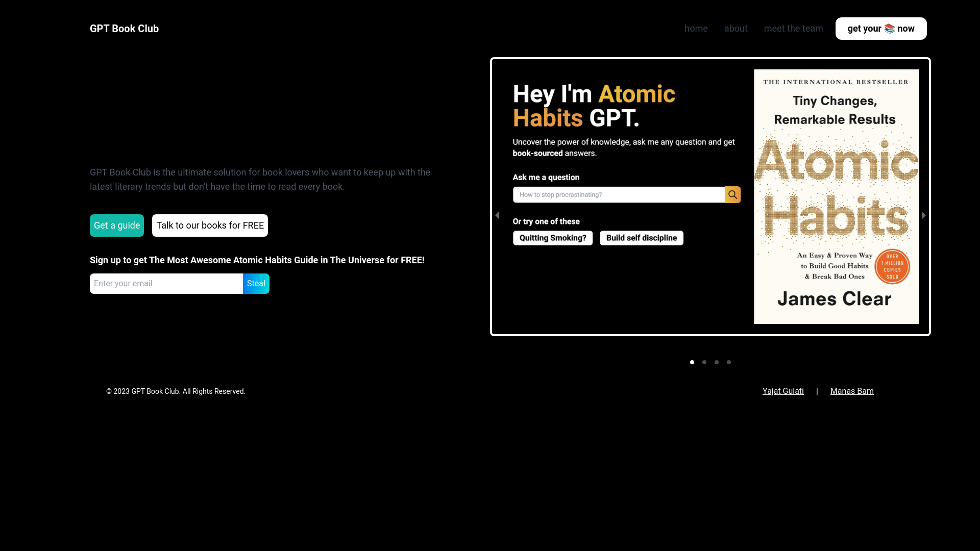Open the about menu item
Viewport: 980px width, 551px height.
736,29
